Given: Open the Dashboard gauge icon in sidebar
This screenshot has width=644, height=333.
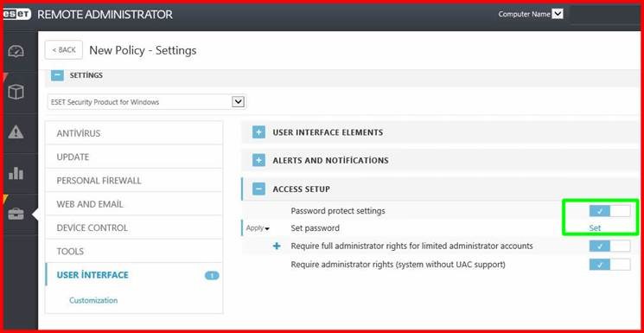Looking at the screenshot, I should pyautogui.click(x=16, y=52).
